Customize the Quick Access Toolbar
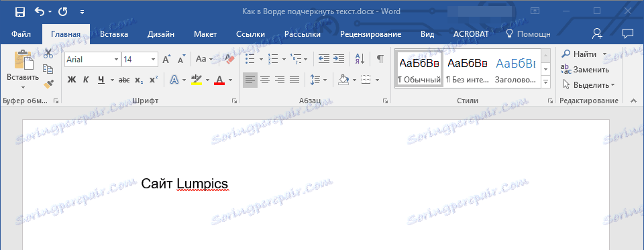Image resolution: width=644 pixels, height=250 pixels. tap(82, 12)
